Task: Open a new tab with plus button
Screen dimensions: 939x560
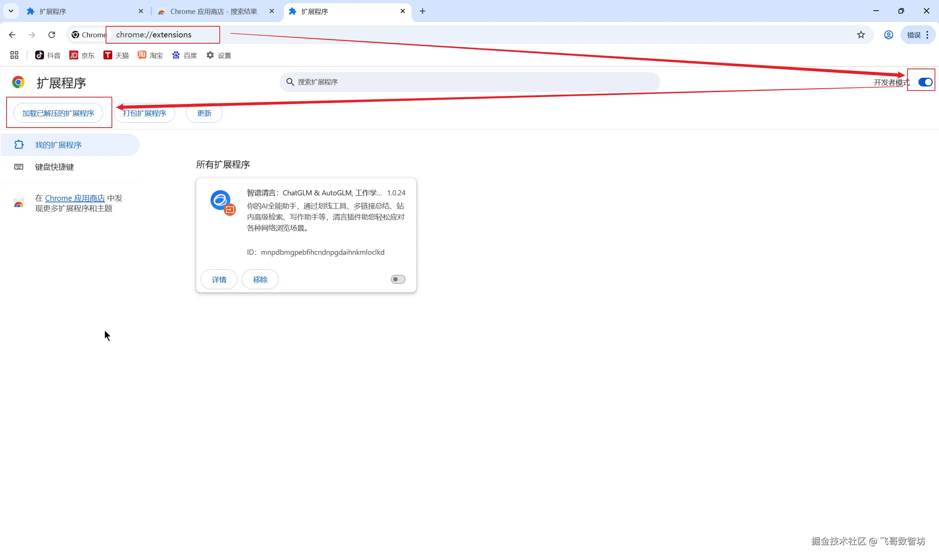Action: [x=423, y=11]
